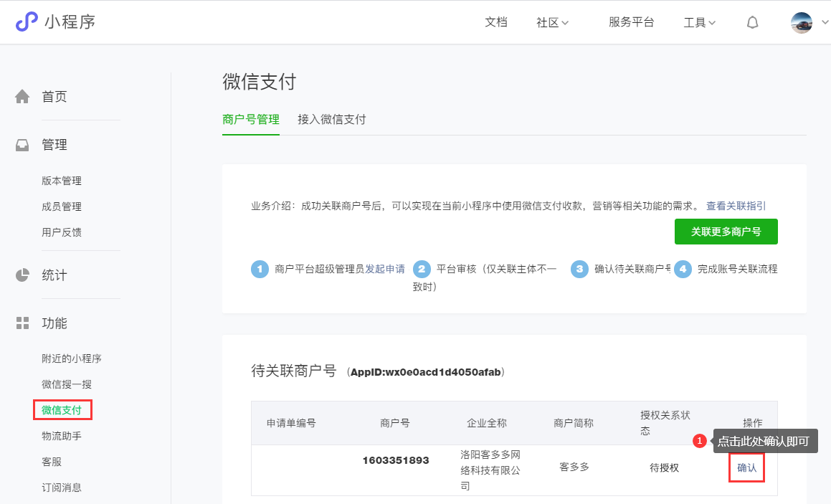Viewport: 831px width, 504px height.
Task: Select 管理 section in the sidebar
Action: pos(54,145)
